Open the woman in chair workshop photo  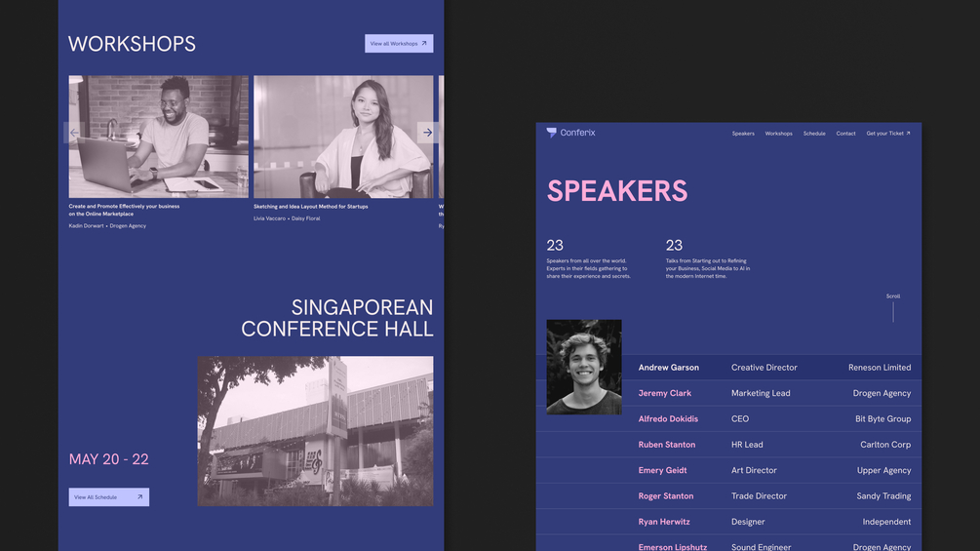pyautogui.click(x=343, y=137)
